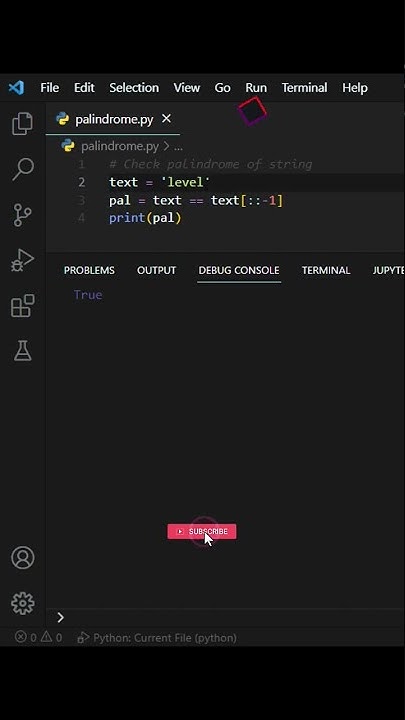Switch to the TERMINAL panel tab
405x720 pixels.
pos(326,270)
